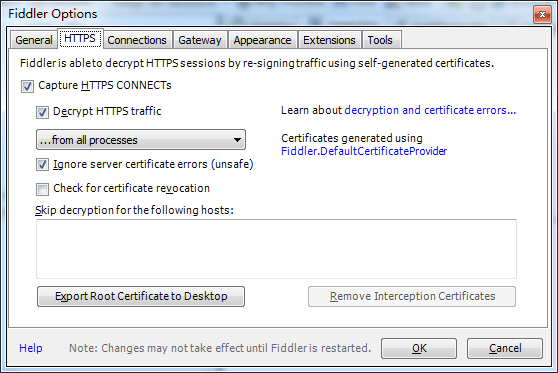
Task: Switch to the Extensions tab
Action: [x=330, y=40]
